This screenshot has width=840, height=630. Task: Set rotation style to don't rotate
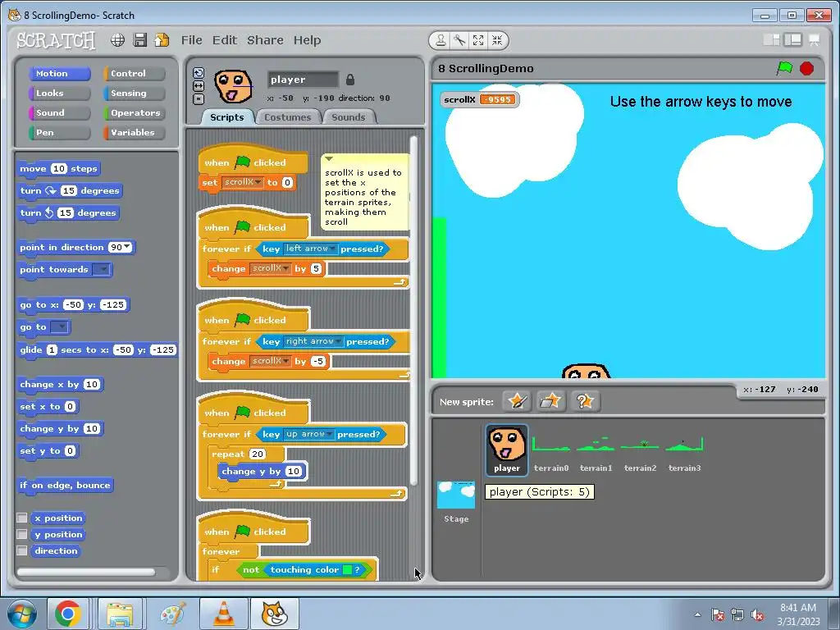coord(199,99)
